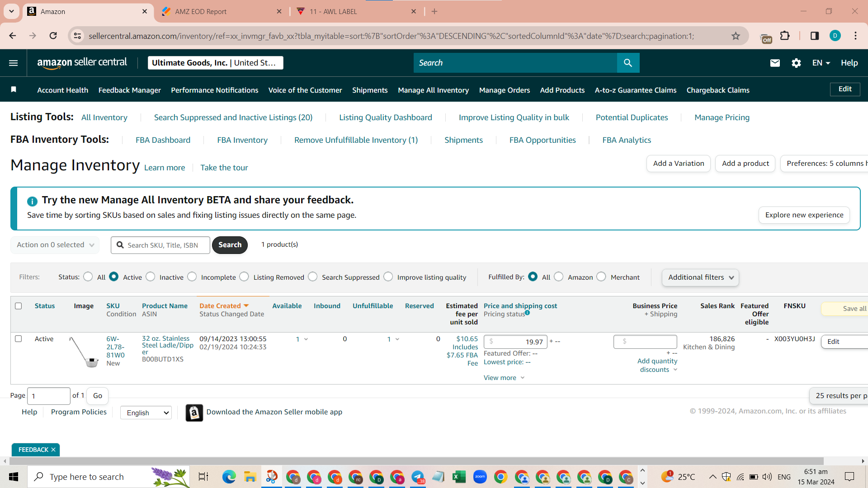
Task: Go back with the browser back arrow
Action: 13,36
